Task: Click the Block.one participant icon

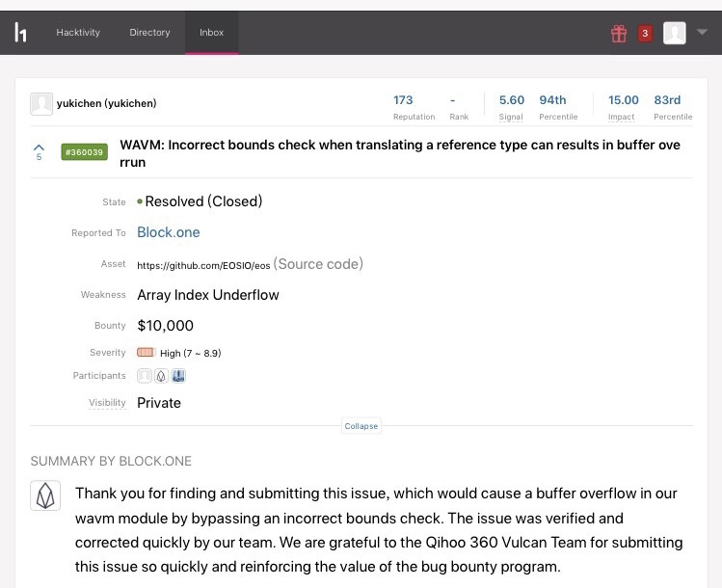Action: pos(161,376)
